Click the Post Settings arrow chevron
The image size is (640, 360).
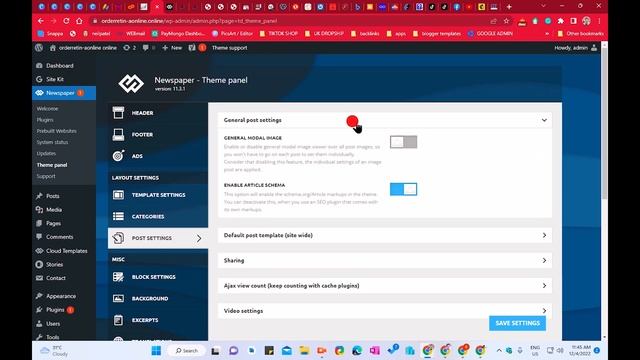coord(199,238)
